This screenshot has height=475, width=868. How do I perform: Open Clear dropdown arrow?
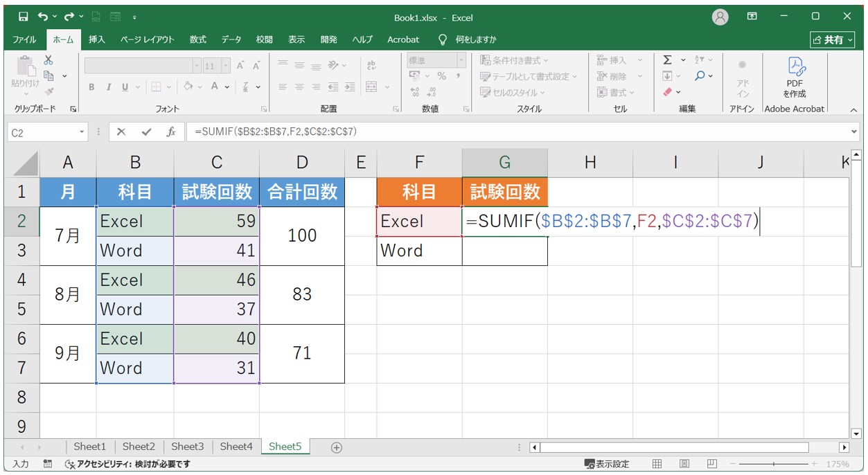coord(678,91)
